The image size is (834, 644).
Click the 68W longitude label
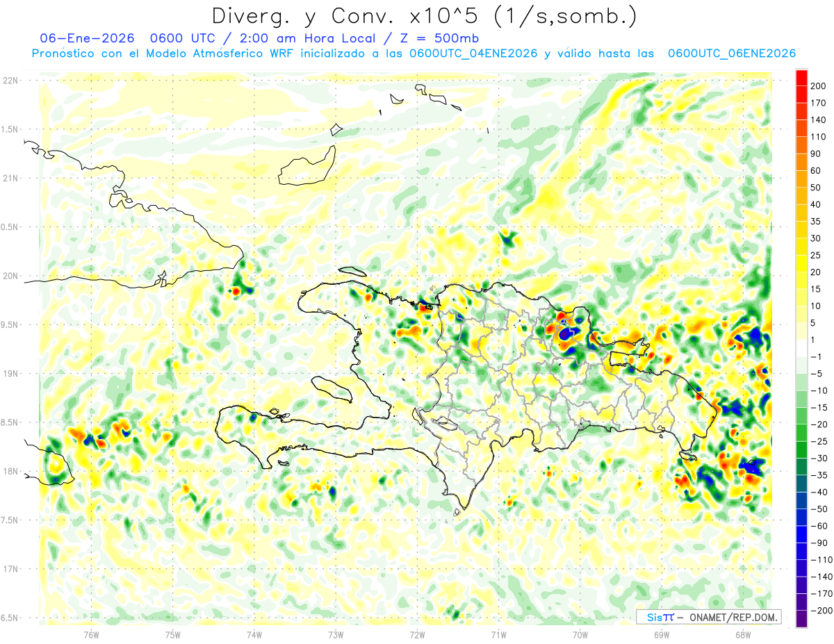(x=743, y=635)
